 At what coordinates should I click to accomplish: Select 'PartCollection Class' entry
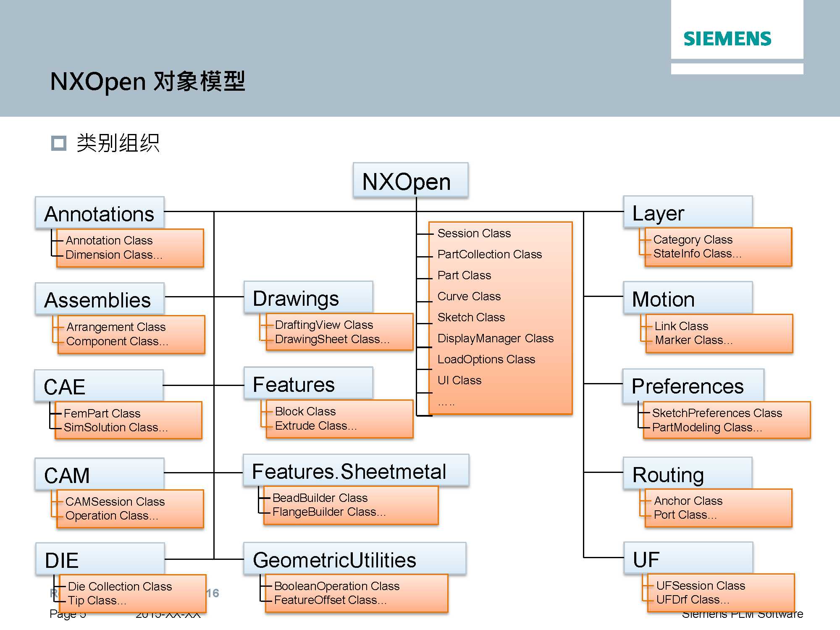point(490,254)
